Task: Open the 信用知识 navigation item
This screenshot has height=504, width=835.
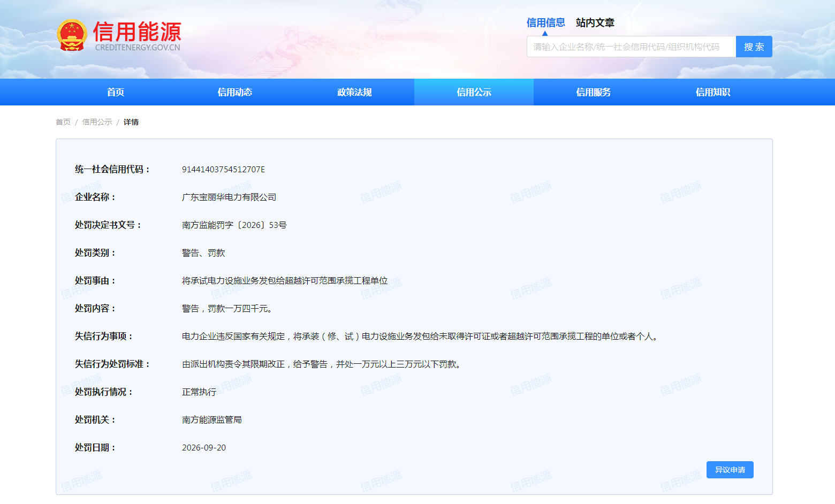Action: (712, 92)
